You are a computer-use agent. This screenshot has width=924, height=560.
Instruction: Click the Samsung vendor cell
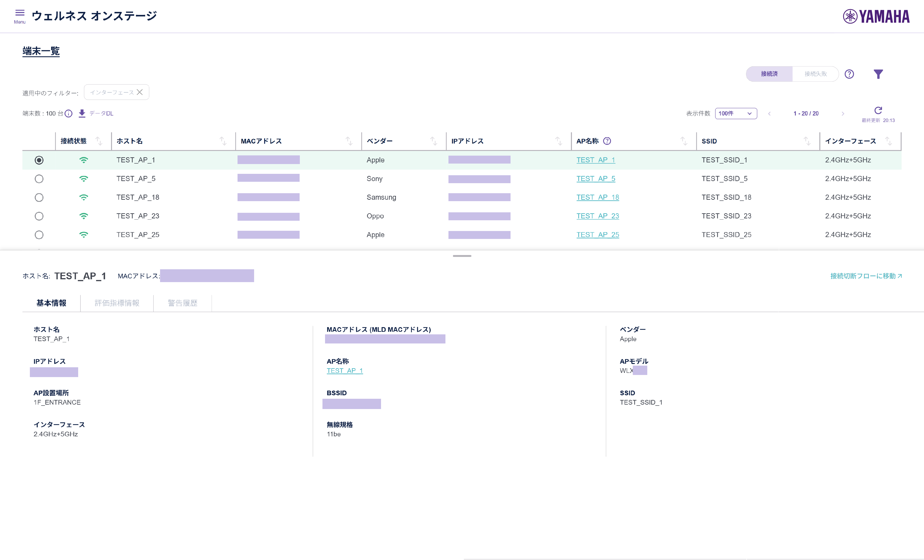[381, 197]
